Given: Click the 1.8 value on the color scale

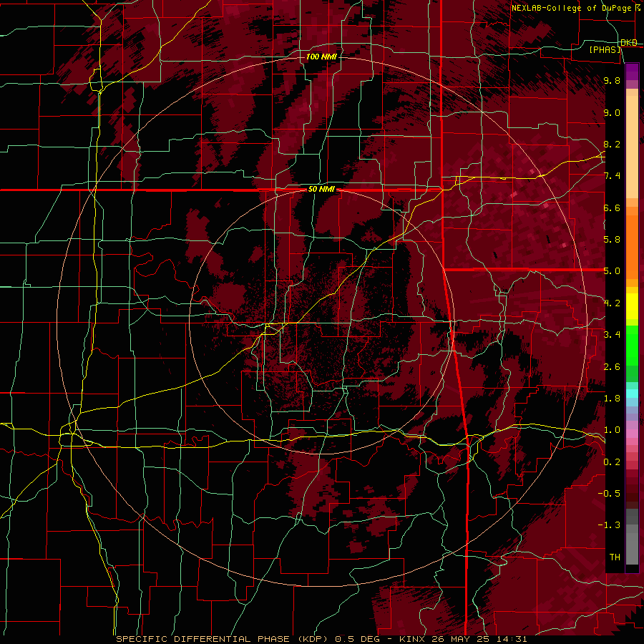Looking at the screenshot, I should [x=612, y=399].
